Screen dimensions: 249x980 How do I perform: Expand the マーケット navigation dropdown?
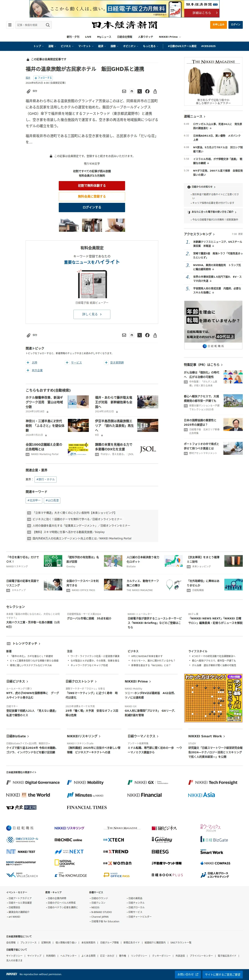click(86, 46)
